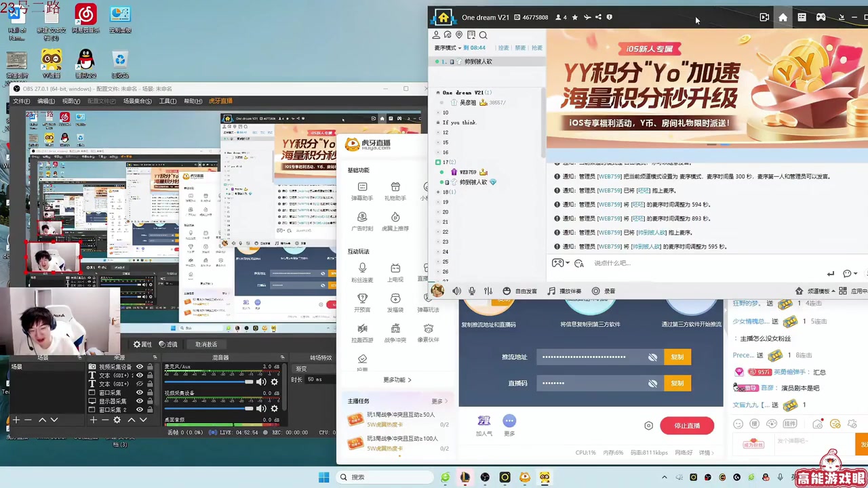The width and height of the screenshot is (868, 488).
Task: Move selected OBS source up
Action: pyautogui.click(x=132, y=420)
